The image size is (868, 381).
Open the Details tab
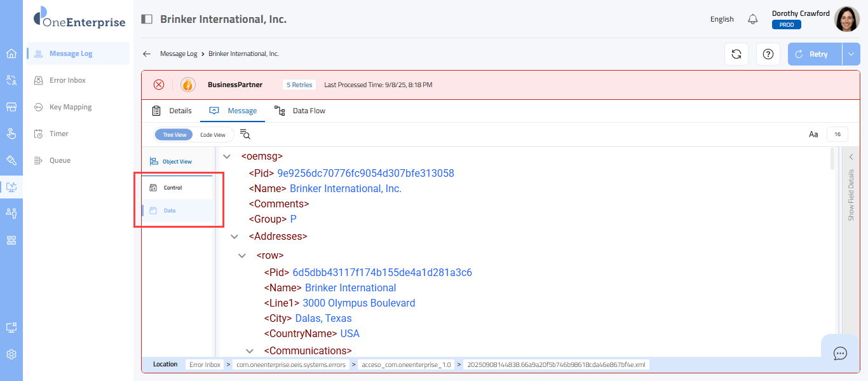[172, 111]
